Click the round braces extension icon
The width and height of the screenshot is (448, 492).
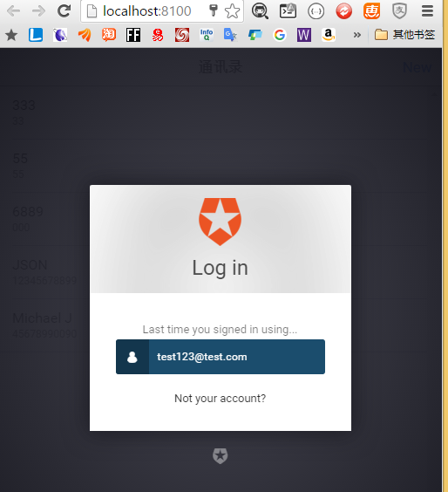pos(316,11)
